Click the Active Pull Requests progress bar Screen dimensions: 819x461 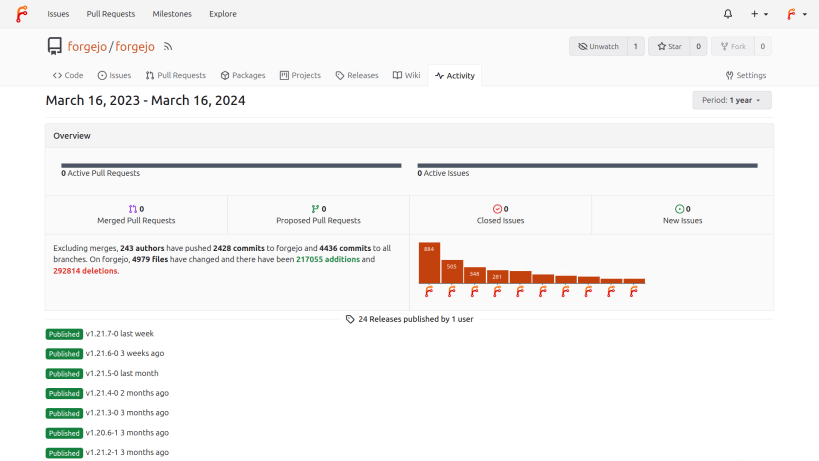[x=231, y=166]
